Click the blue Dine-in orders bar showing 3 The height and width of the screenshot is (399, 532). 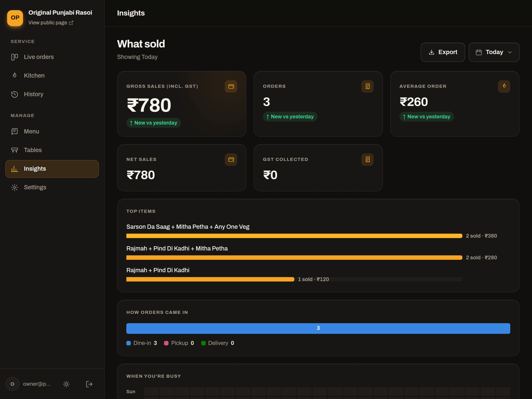point(318,328)
